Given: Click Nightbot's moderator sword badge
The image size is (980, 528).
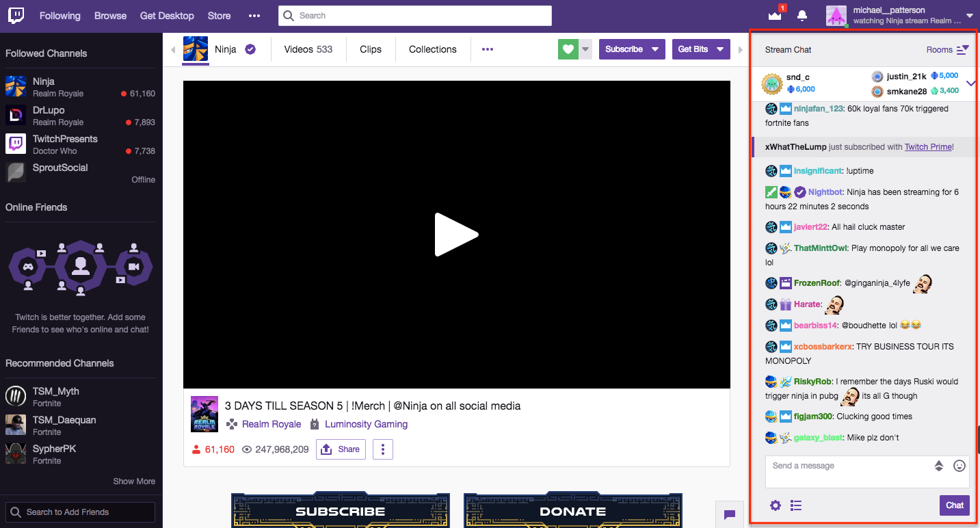Looking at the screenshot, I should [x=771, y=192].
